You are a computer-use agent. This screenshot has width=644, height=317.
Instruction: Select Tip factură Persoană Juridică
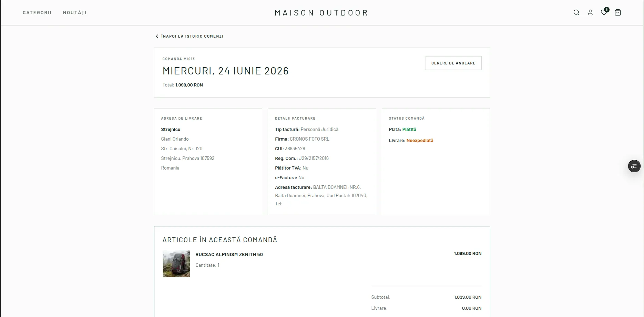307,130
